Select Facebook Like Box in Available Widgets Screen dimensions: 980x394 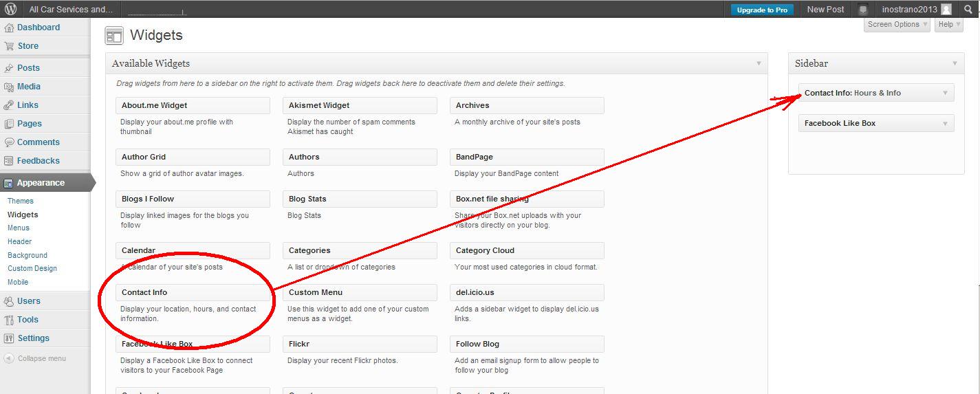click(193, 344)
